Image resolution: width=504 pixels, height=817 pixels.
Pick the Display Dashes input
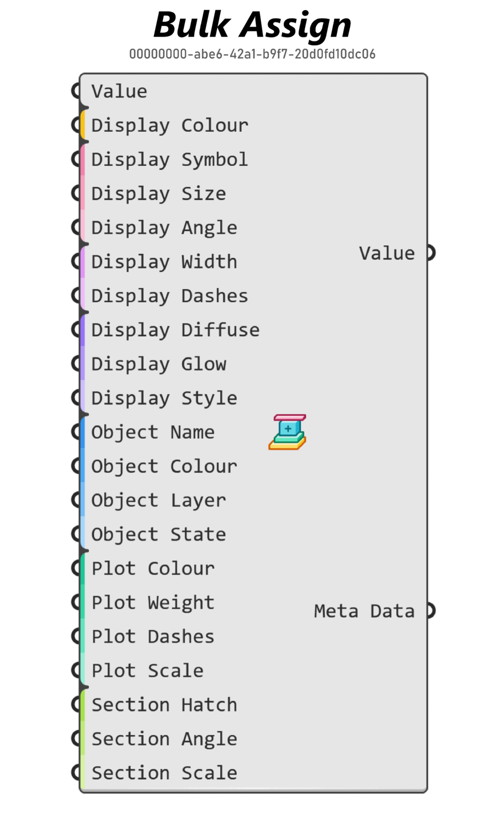pyautogui.click(x=170, y=296)
